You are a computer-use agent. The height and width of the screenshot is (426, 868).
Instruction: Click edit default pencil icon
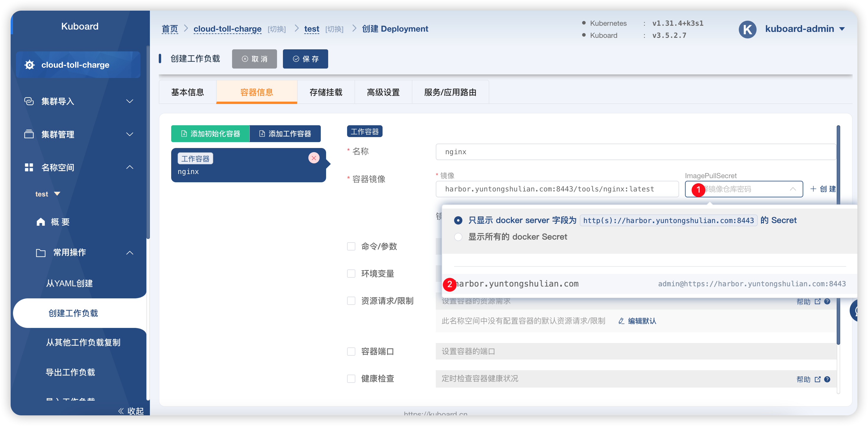click(621, 321)
